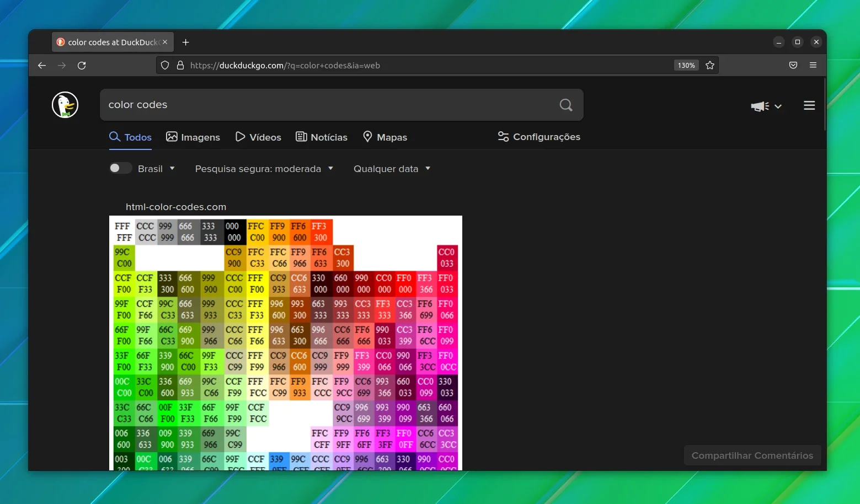Switch to the Notícias tab
The image size is (860, 504).
(x=322, y=137)
